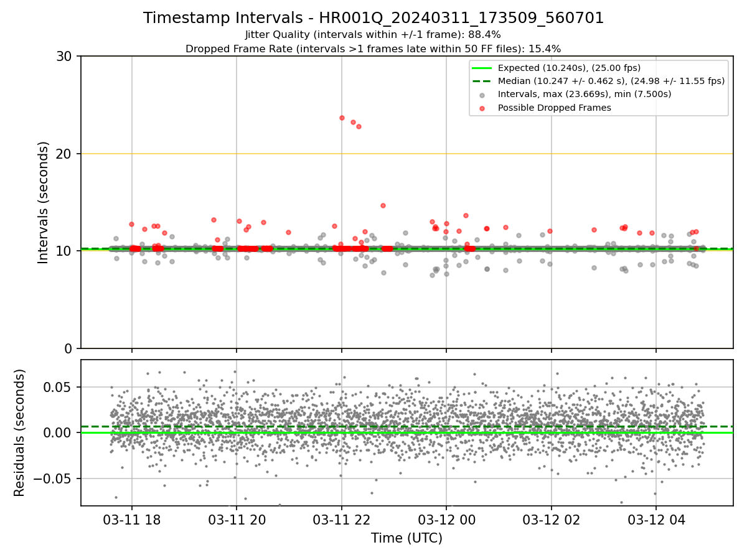Click the solid green line sample in the legend
Screen dimensions: 747x560
pos(482,68)
